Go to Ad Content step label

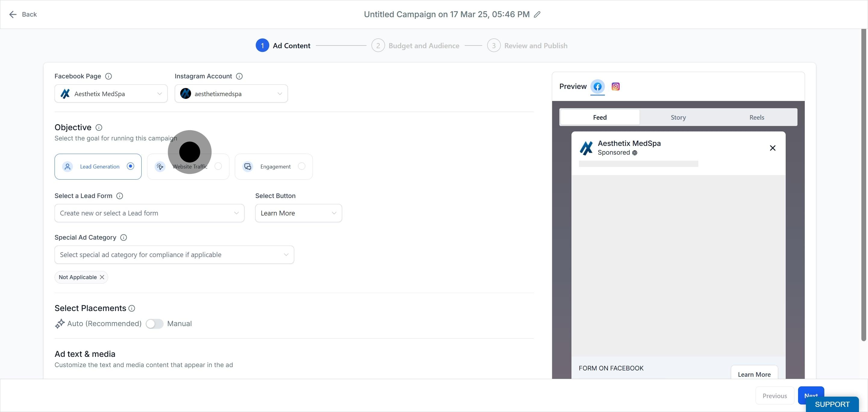coord(291,46)
